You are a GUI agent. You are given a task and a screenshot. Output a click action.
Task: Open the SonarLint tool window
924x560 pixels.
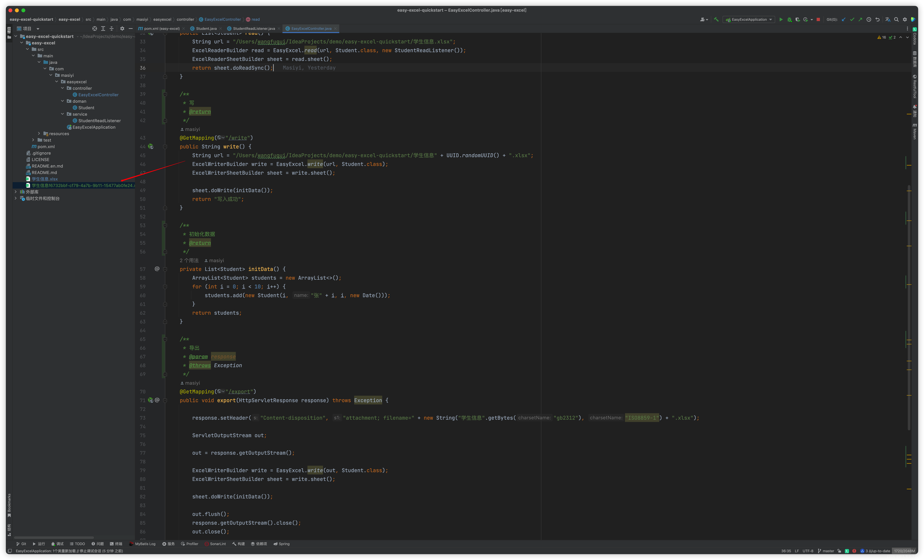[215, 544]
